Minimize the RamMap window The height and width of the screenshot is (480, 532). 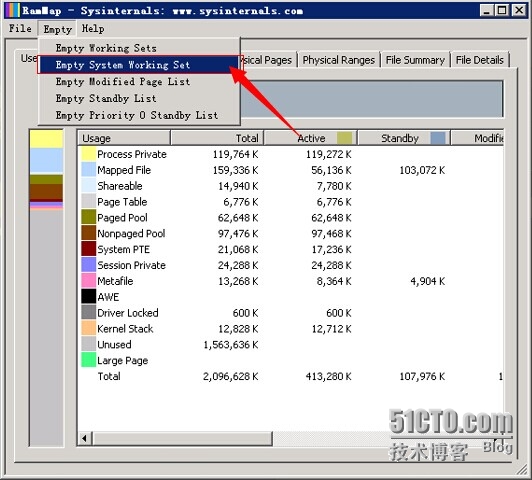click(487, 11)
